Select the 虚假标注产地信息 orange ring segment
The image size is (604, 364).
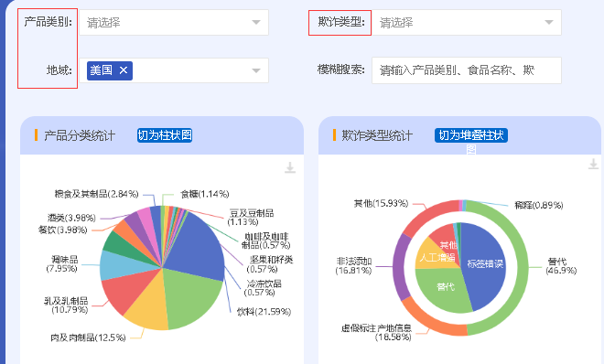(x=431, y=321)
